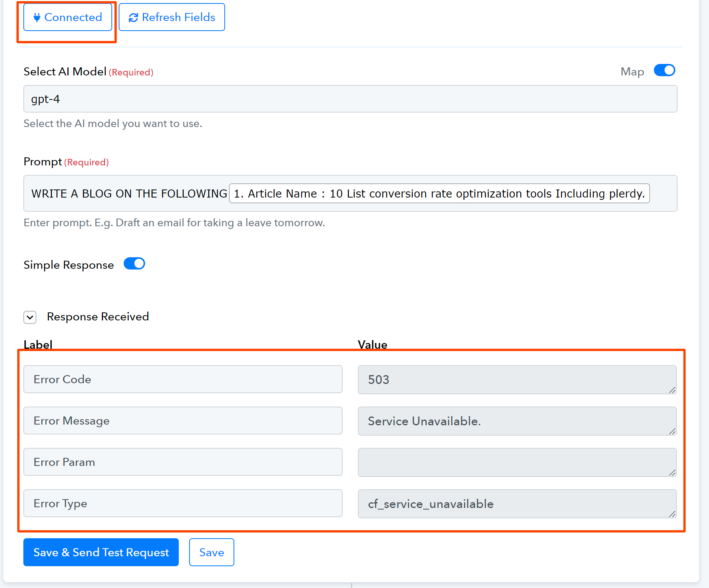Collapse the Response Received section
709x588 pixels.
point(30,317)
